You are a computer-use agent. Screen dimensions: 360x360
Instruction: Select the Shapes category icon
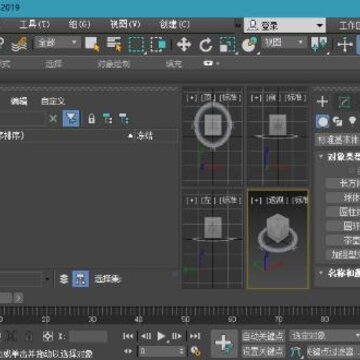pos(338,121)
